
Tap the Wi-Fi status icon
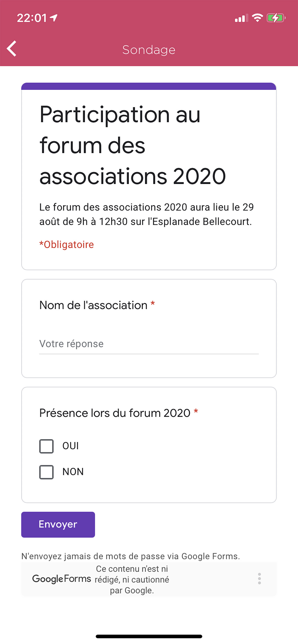(x=257, y=18)
